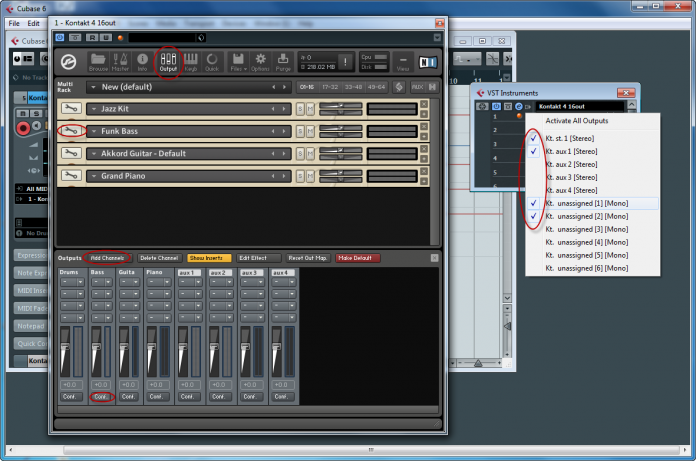This screenshot has height=461, width=696.
Task: Show the Info pane in Kontakt
Action: 142,62
